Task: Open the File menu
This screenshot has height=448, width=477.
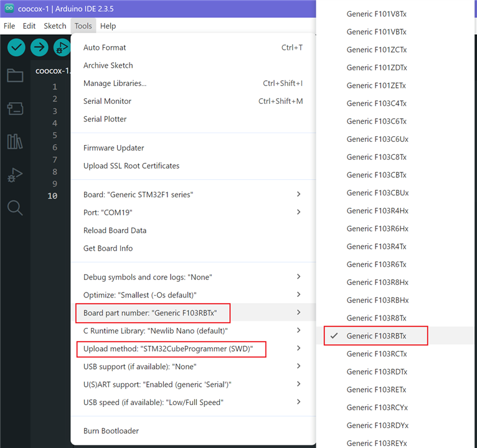Action: (x=9, y=26)
